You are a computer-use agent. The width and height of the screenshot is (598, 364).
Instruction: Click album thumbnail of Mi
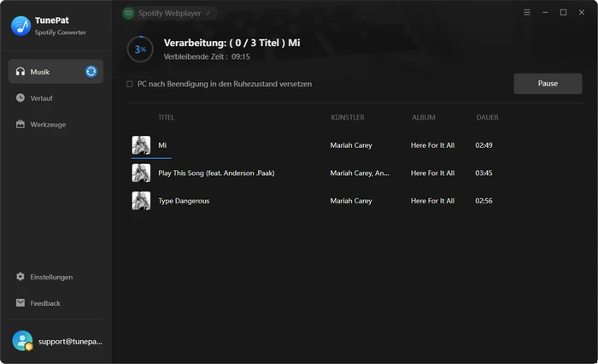(x=141, y=145)
